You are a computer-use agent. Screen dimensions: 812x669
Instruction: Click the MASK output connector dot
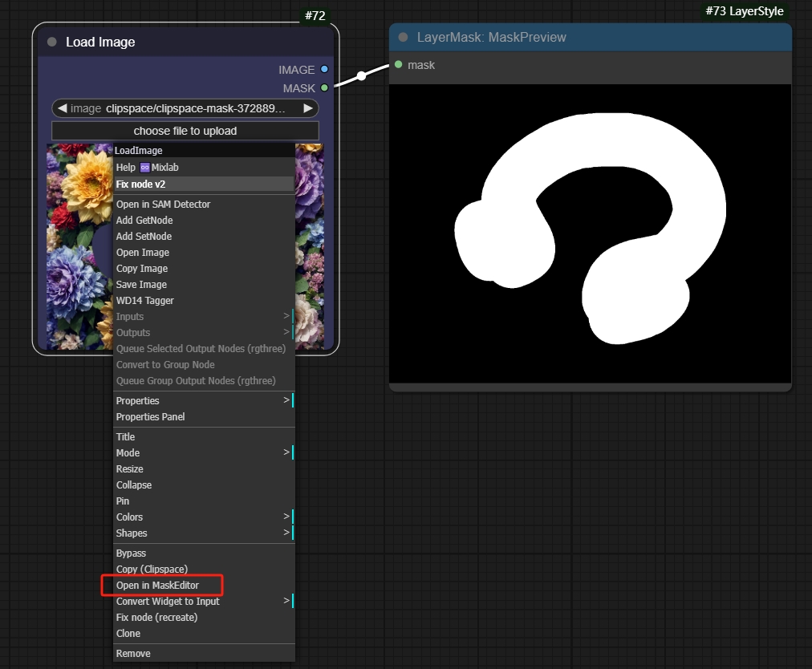(x=324, y=87)
